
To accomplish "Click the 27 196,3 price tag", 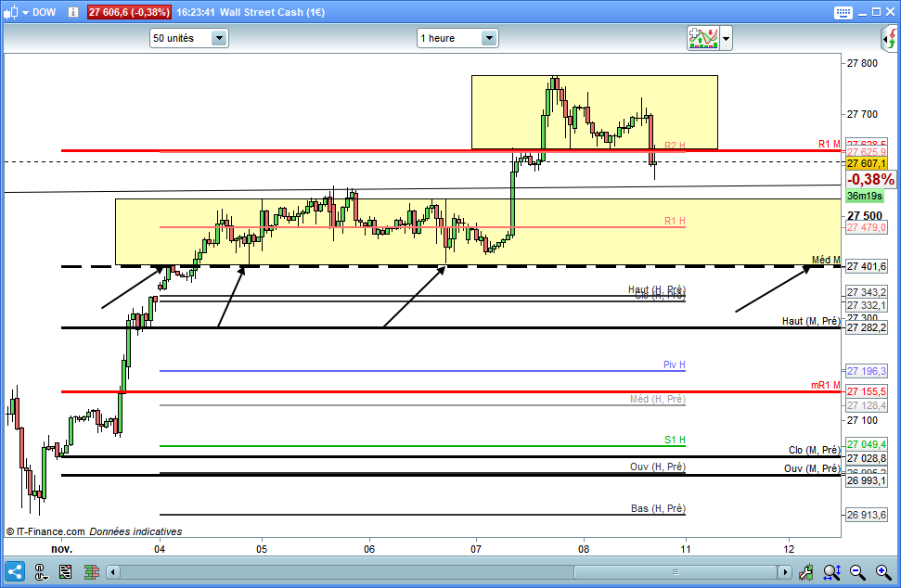I will 866,372.
